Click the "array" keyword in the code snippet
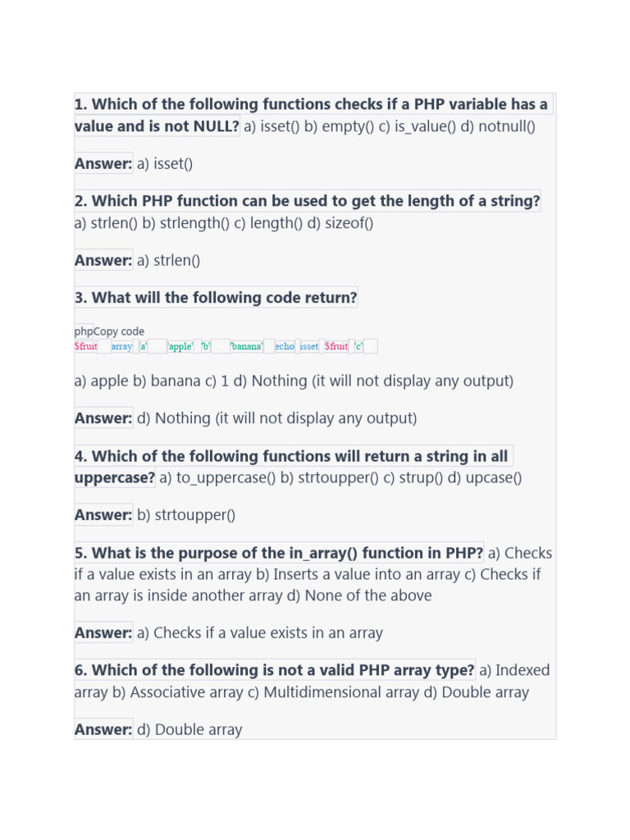 point(121,346)
